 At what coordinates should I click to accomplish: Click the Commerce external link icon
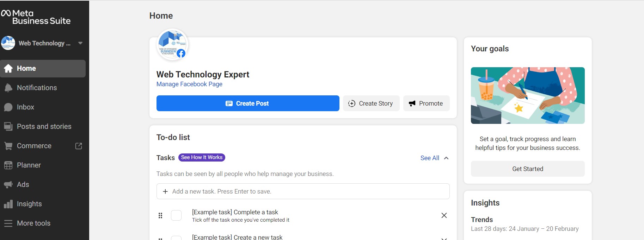coord(79,146)
